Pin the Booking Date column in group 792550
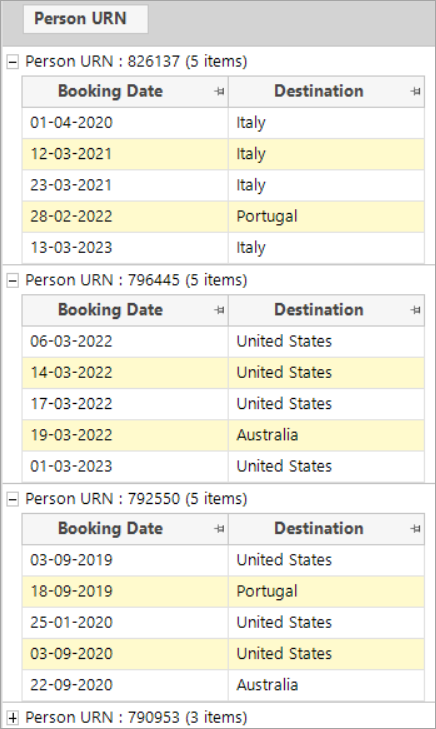Image resolution: width=436 pixels, height=729 pixels. [219, 529]
